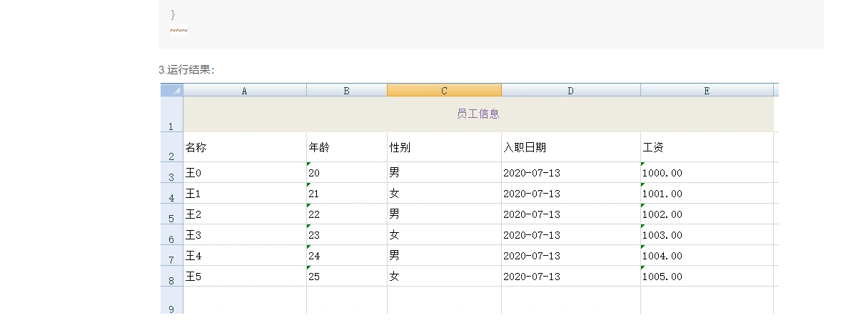Select the age cell with value 25

(x=347, y=277)
